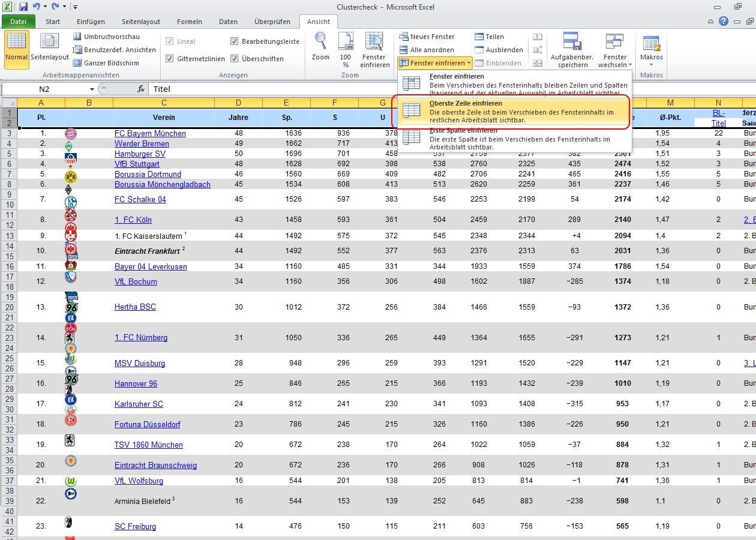Click the side-by-side view icon next to Teilen
The width and height of the screenshot is (756, 540).
[538, 37]
